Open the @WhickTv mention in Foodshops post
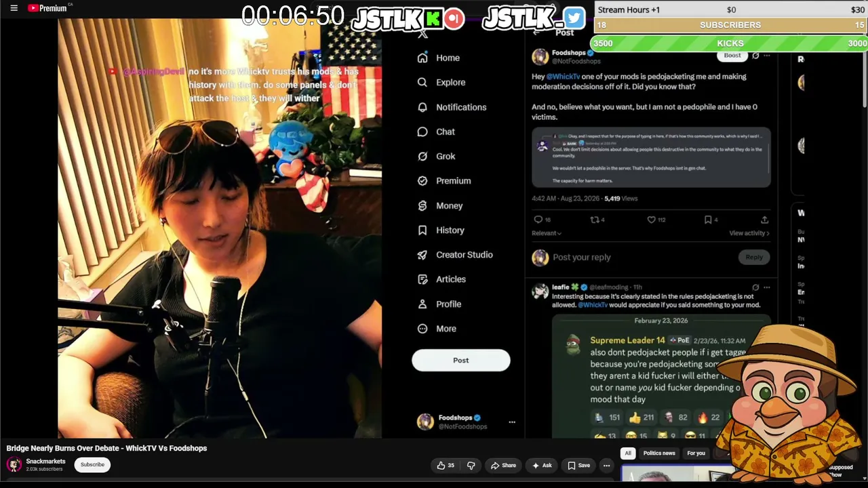 [563, 77]
